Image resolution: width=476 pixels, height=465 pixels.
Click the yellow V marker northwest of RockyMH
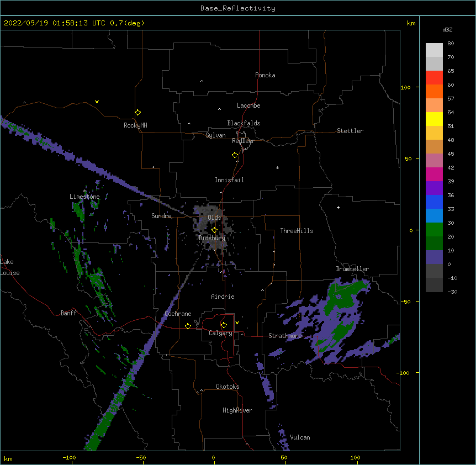(97, 102)
